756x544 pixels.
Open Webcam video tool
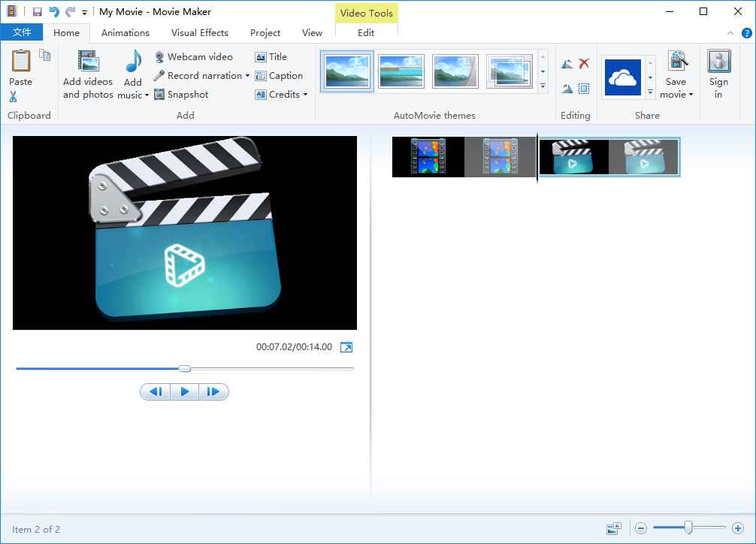click(x=195, y=56)
